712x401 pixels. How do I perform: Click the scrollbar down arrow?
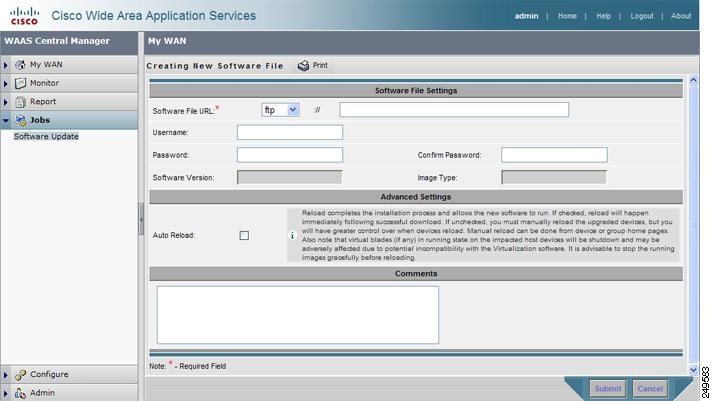tap(693, 370)
